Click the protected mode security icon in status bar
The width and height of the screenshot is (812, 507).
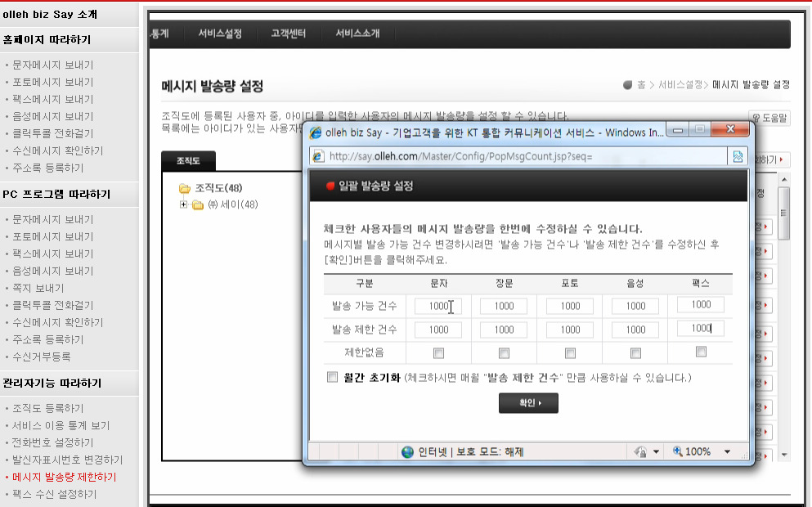[640, 452]
